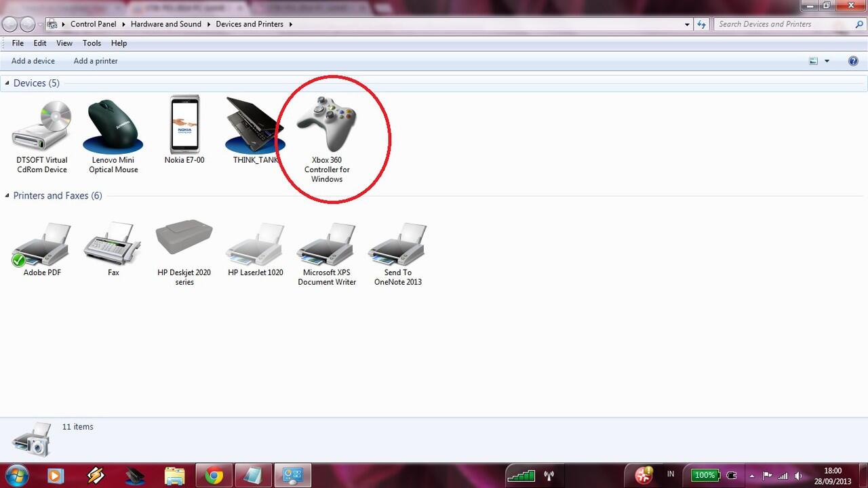Open the view options dropdown arrow
This screenshot has width=868, height=488.
click(x=827, y=61)
